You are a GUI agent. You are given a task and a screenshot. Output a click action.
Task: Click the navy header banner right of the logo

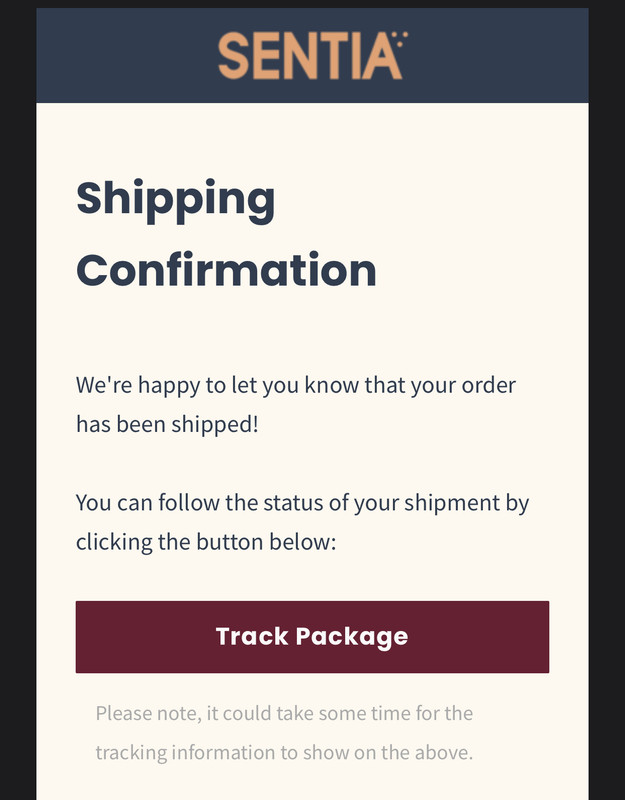tap(498, 55)
